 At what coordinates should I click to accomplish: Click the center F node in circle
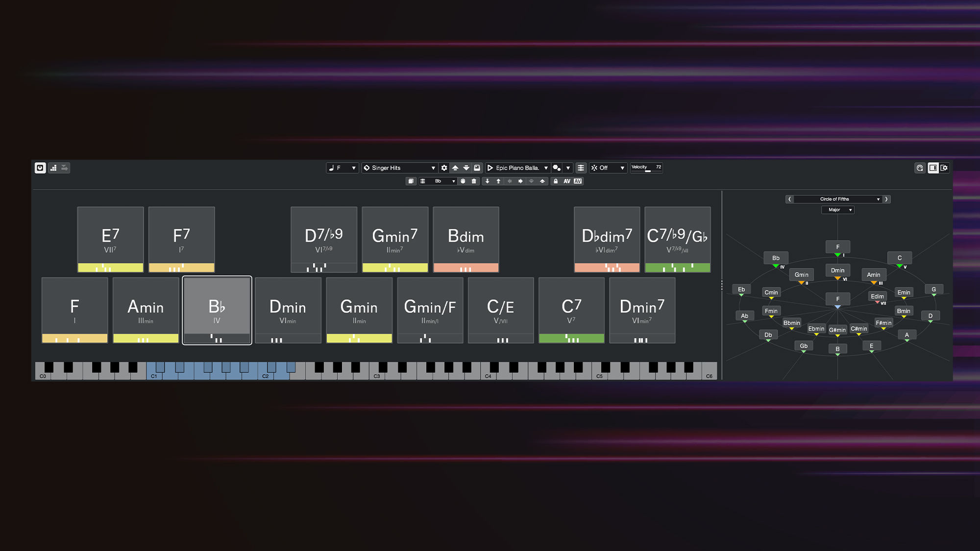click(x=838, y=299)
